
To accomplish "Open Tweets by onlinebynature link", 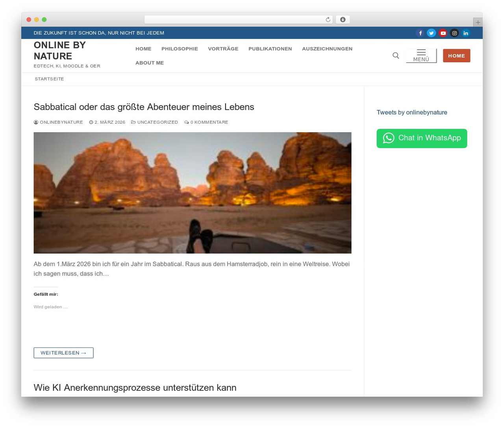I will pyautogui.click(x=412, y=112).
